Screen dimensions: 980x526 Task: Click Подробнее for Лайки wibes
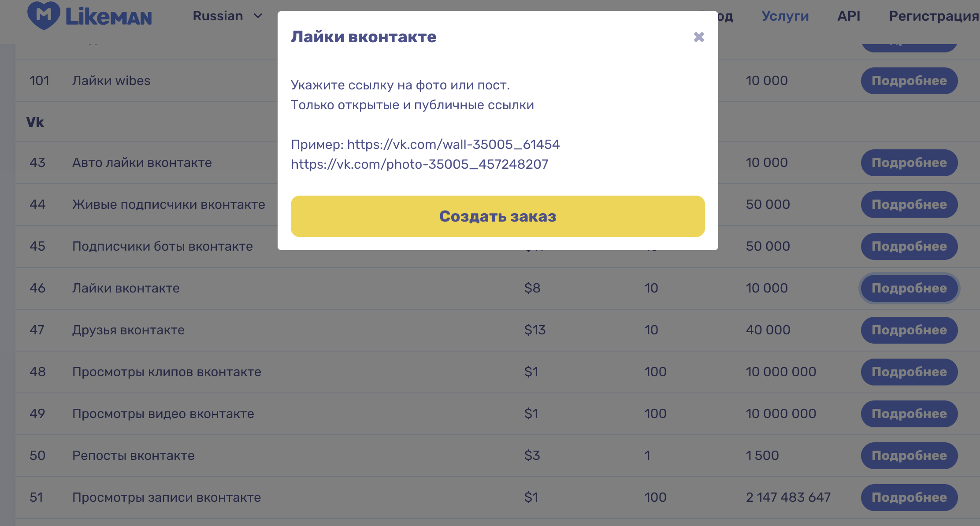click(909, 81)
